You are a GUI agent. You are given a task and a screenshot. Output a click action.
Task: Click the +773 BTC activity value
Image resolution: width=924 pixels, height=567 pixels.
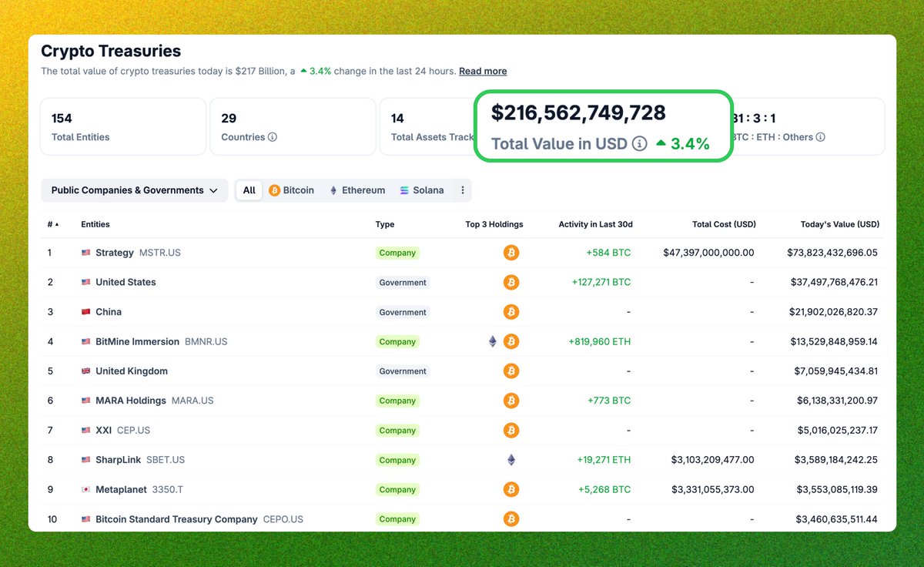coord(609,401)
